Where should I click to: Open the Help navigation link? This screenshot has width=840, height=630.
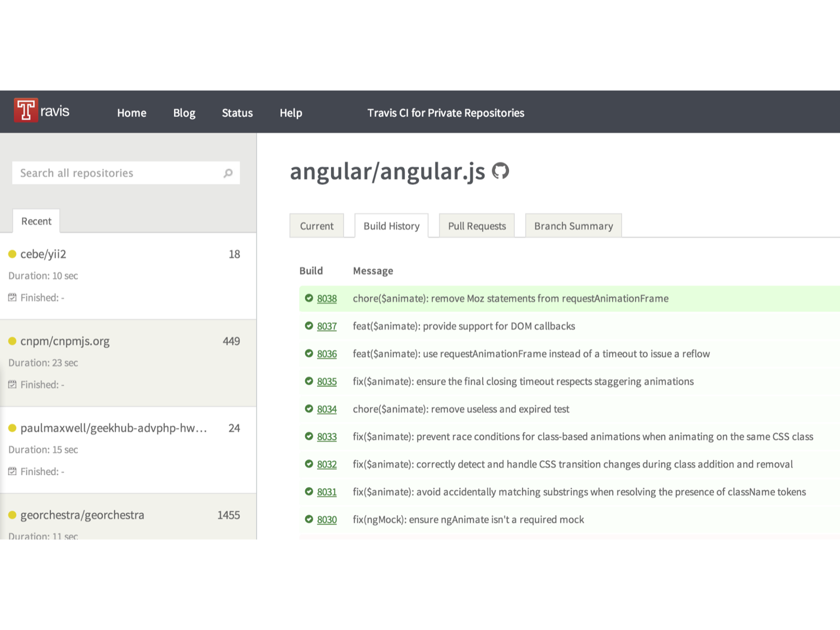coord(291,113)
